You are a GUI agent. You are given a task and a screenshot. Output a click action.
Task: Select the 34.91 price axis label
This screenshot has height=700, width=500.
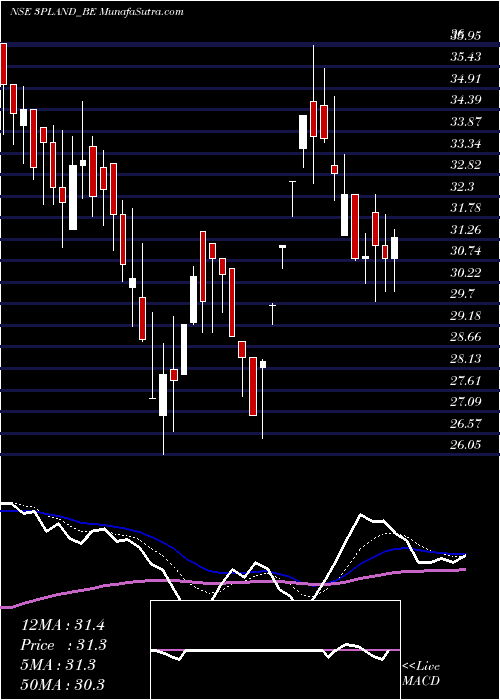[x=466, y=79]
